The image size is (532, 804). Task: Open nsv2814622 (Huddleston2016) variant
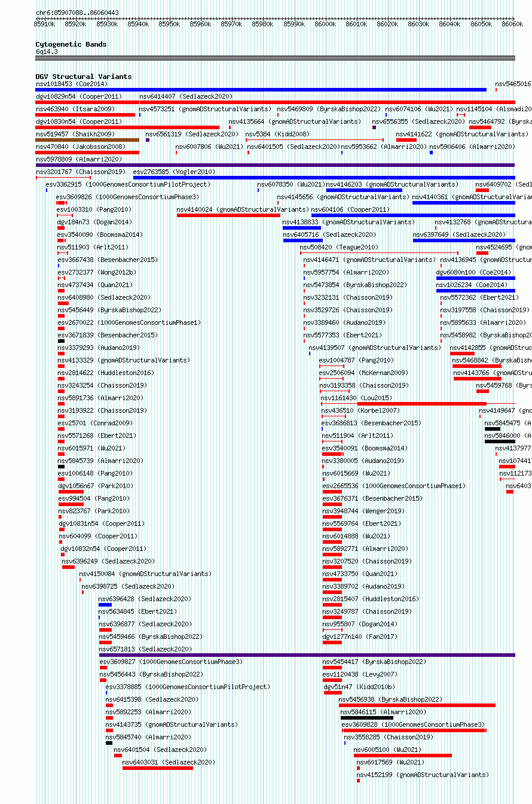point(105,373)
